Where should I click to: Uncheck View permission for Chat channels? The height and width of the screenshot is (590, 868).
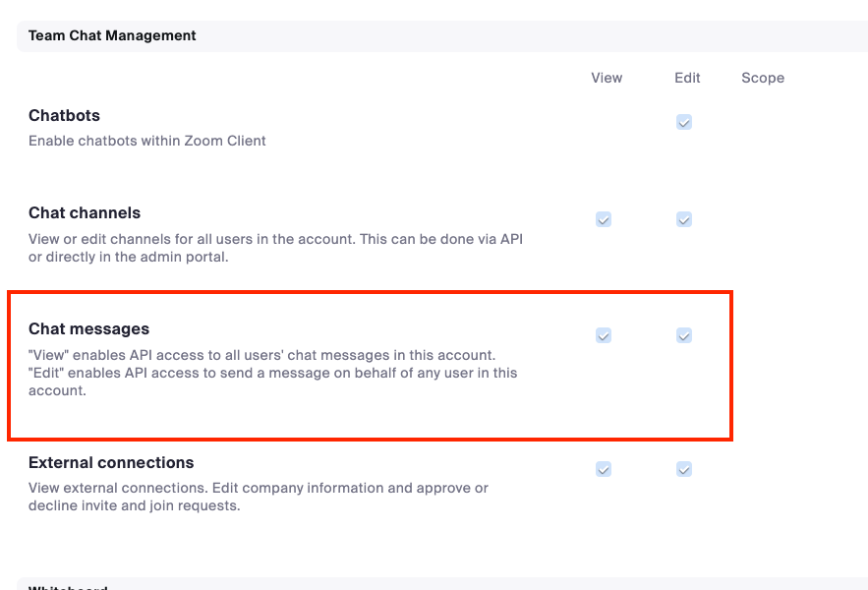point(604,219)
